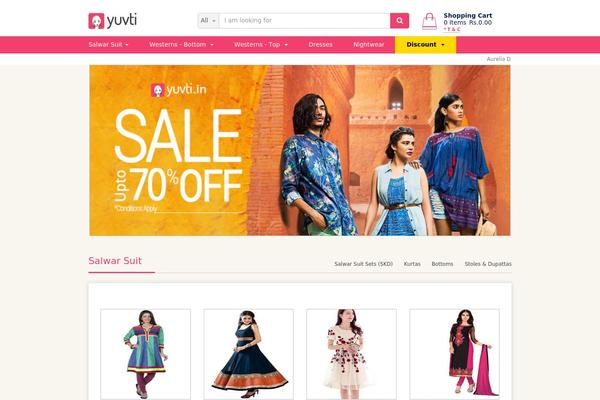The width and height of the screenshot is (600, 400).
Task: Click the magnifier search button
Action: pos(399,21)
